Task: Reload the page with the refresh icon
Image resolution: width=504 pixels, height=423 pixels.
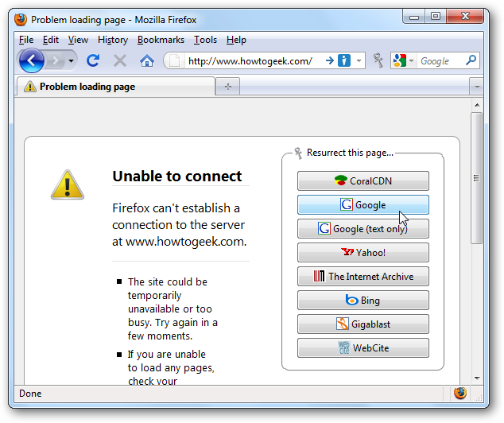Action: tap(93, 60)
